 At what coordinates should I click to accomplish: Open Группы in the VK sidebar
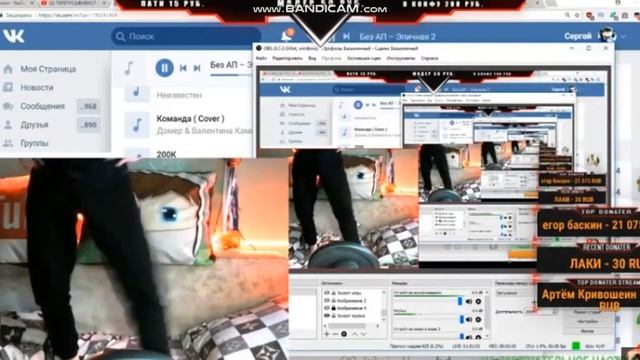pyautogui.click(x=34, y=143)
